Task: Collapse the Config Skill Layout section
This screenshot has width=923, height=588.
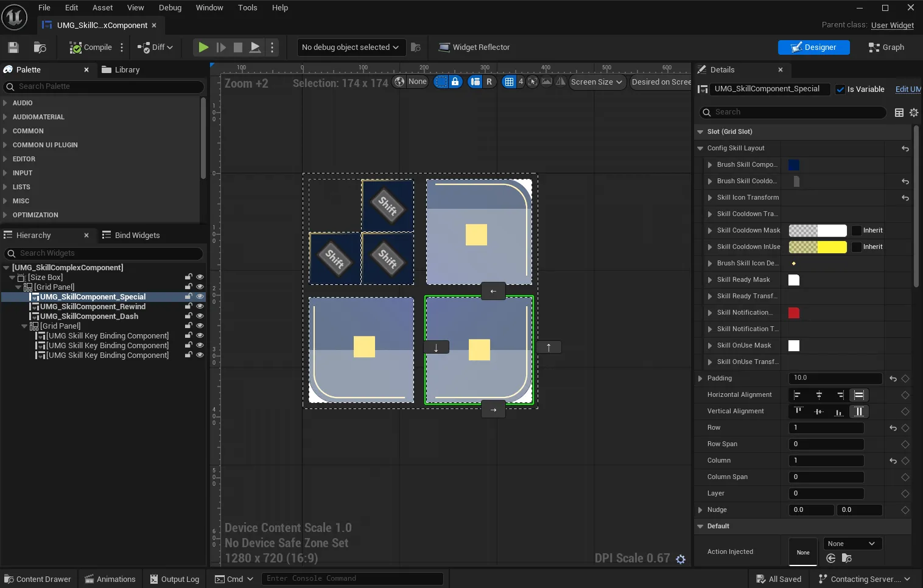Action: point(700,148)
